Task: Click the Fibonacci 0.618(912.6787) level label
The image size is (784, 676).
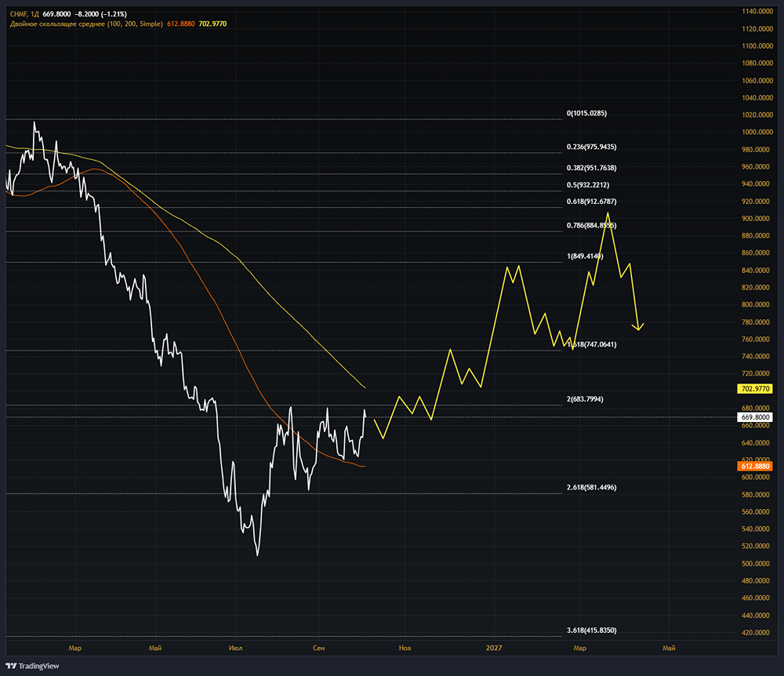Action: click(591, 202)
